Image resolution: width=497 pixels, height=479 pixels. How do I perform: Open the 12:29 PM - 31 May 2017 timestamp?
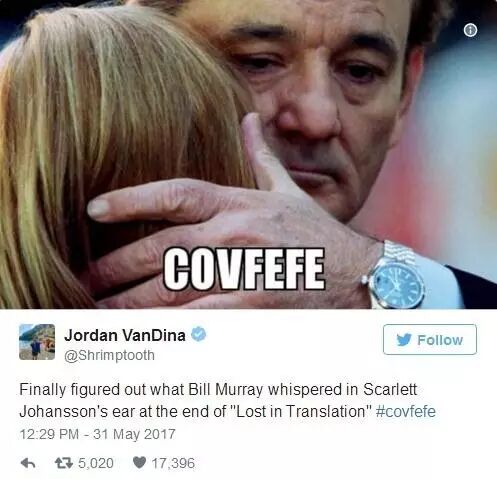coord(97,434)
